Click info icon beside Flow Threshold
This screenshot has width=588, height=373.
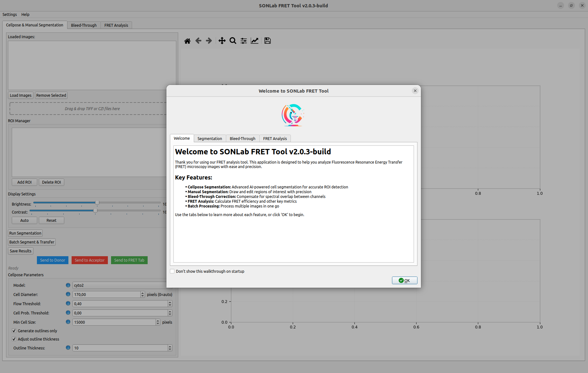point(68,304)
